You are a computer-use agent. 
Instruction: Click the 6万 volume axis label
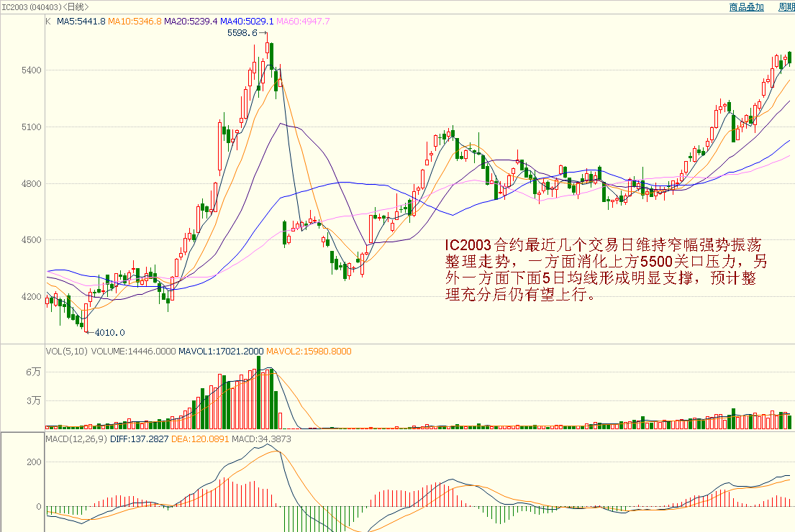pos(33,372)
